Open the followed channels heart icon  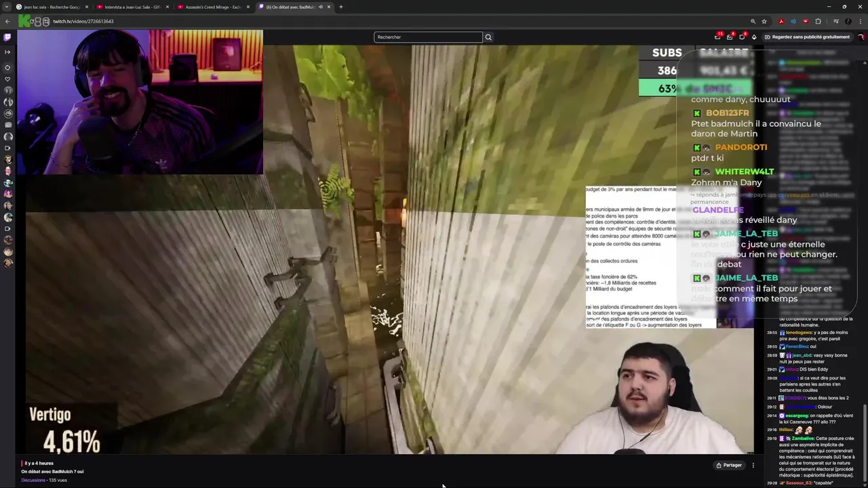tap(7, 79)
